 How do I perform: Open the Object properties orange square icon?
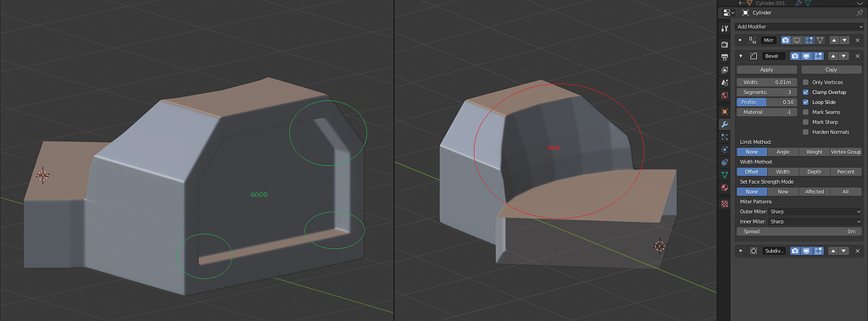(725, 111)
